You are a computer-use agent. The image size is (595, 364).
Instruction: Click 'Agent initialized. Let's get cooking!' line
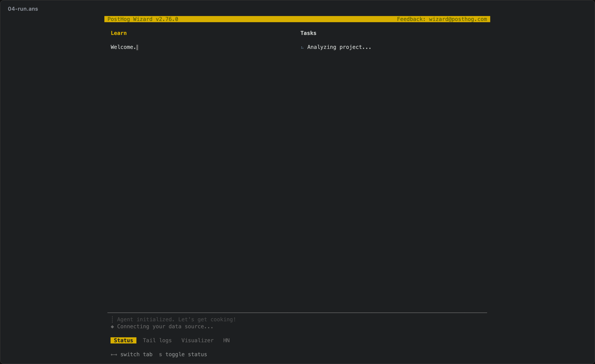(176, 320)
